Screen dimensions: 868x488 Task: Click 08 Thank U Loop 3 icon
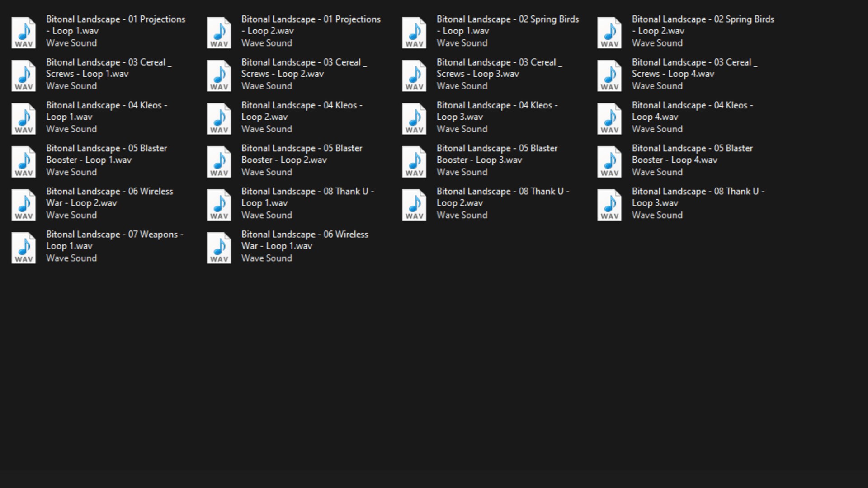(x=609, y=204)
